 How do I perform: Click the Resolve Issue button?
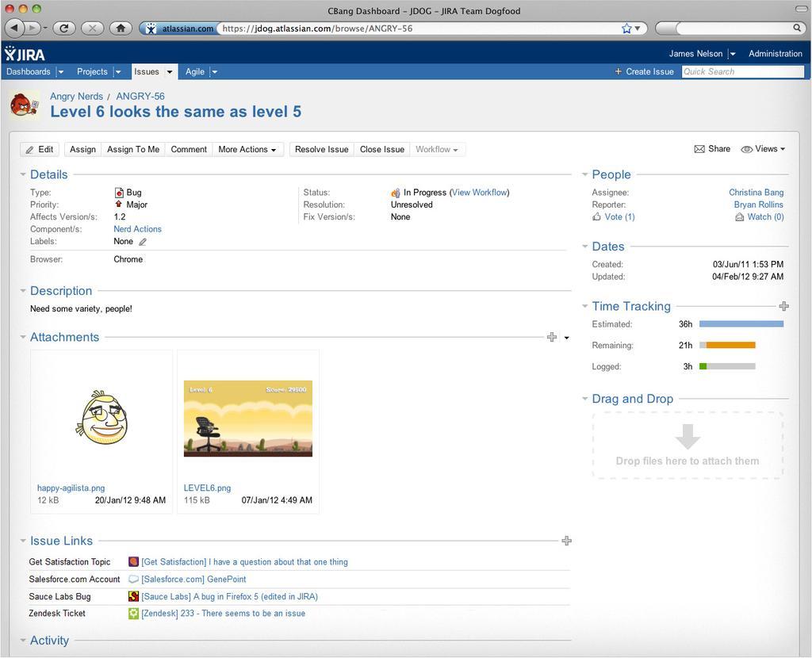(321, 149)
